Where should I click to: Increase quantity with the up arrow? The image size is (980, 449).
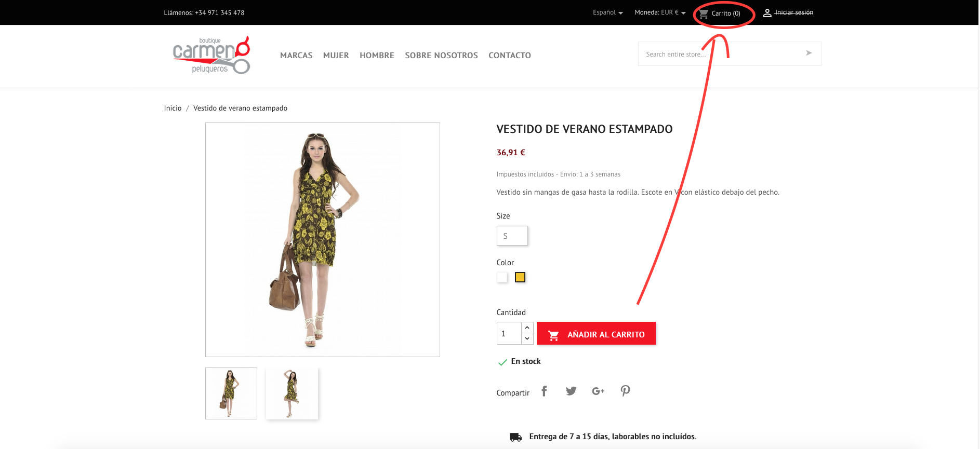(x=527, y=328)
